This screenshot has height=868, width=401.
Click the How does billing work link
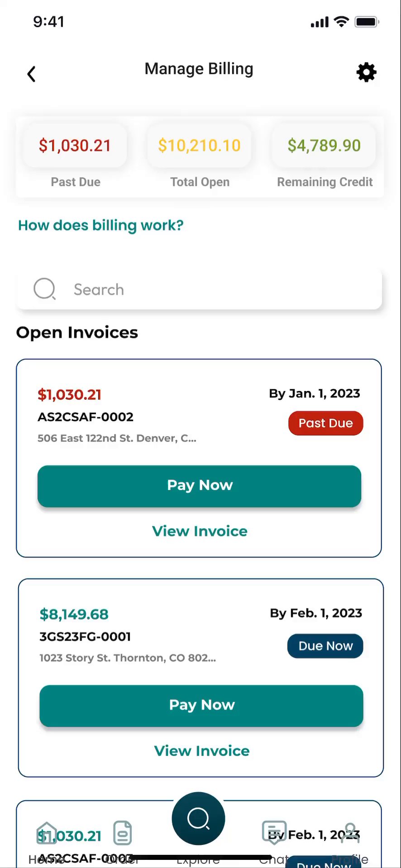101,225
